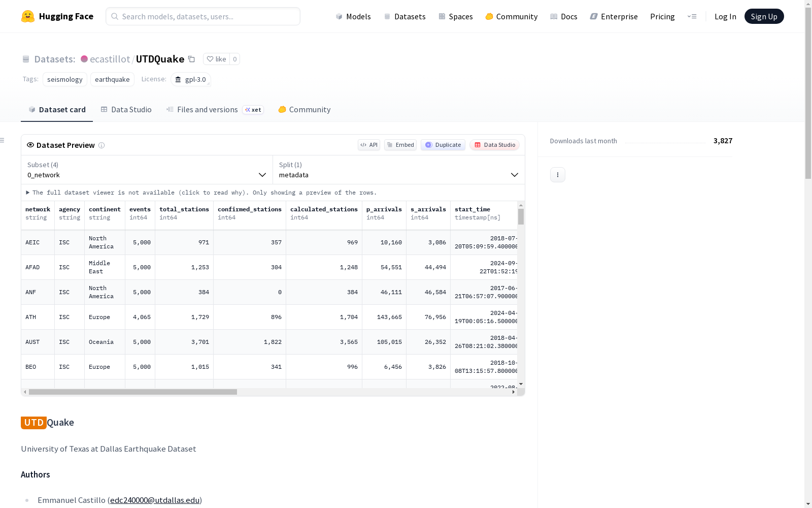
Task: Open the Datasets page in navigation
Action: pos(404,16)
